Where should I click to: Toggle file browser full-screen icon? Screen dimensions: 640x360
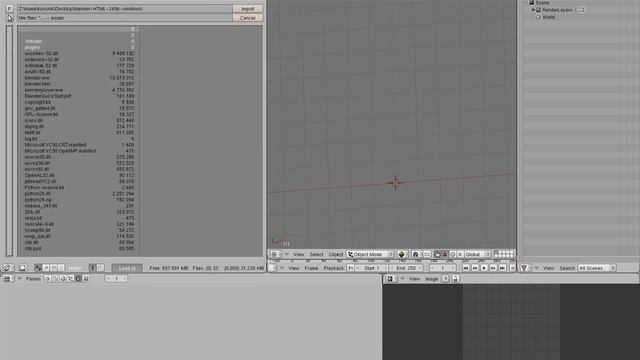(x=22, y=268)
